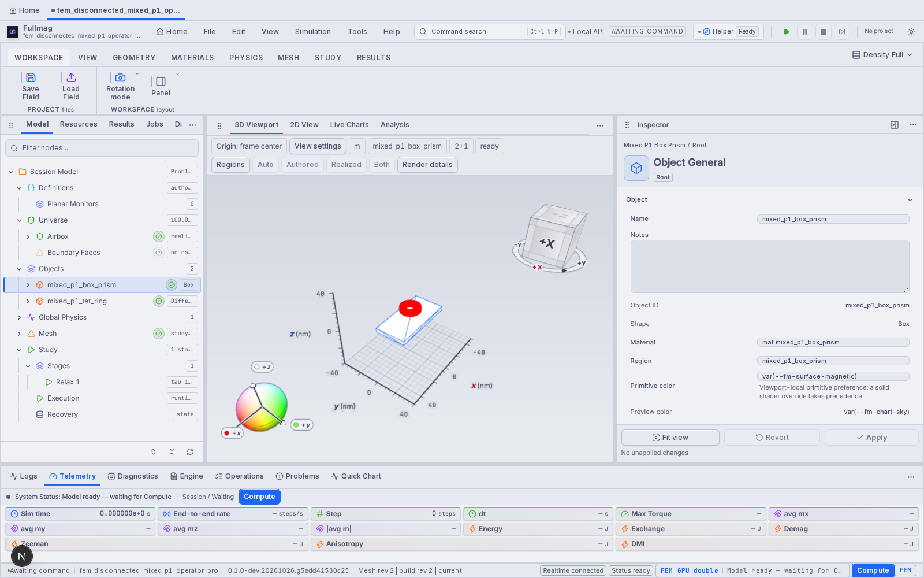924x578 pixels.
Task: Click the collapse-all icon below model tree
Action: pyautogui.click(x=172, y=452)
